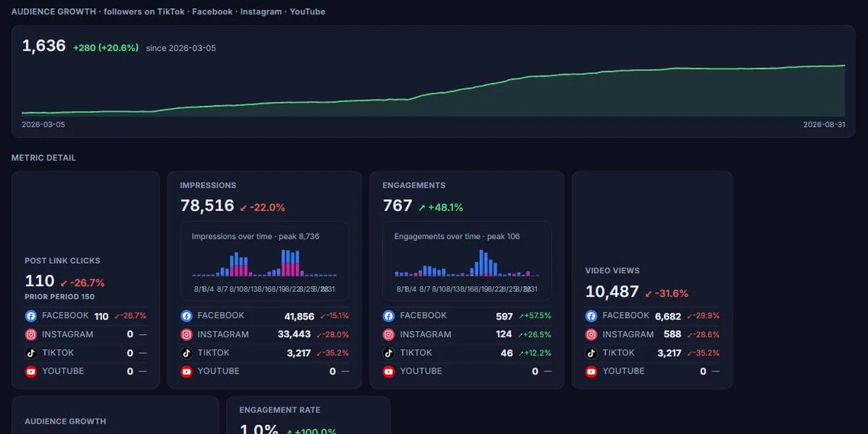Click the 110 post link clicks total
Screen dimensions: 868x434
click(x=39, y=281)
